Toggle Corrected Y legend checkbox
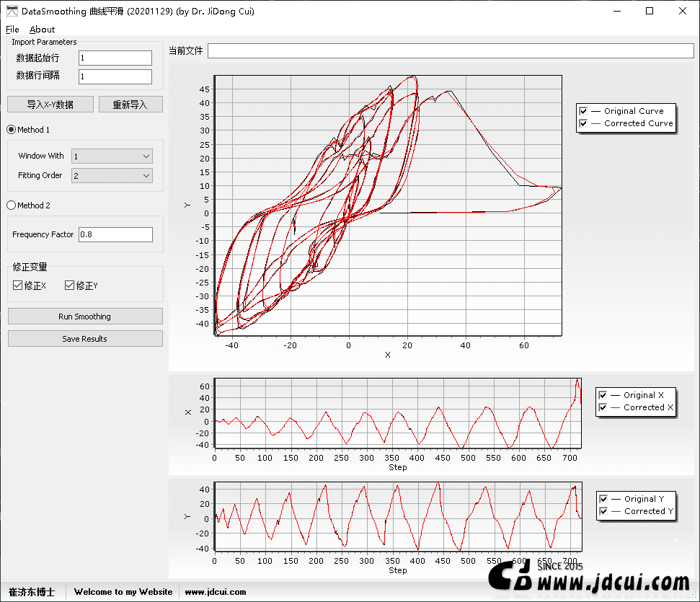 [x=603, y=511]
